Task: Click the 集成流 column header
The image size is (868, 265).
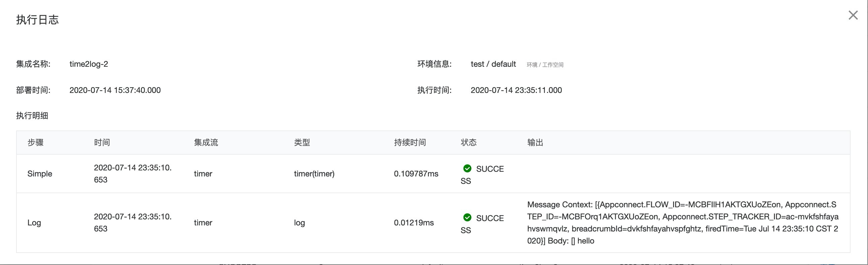Action: pos(206,143)
